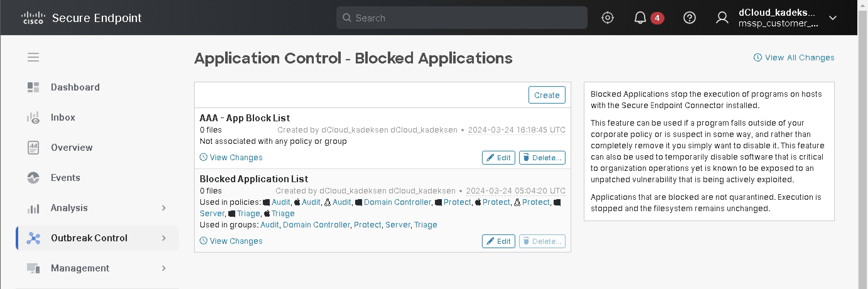Click the user profile avatar icon
Screen dimensions: 868x289
click(722, 18)
